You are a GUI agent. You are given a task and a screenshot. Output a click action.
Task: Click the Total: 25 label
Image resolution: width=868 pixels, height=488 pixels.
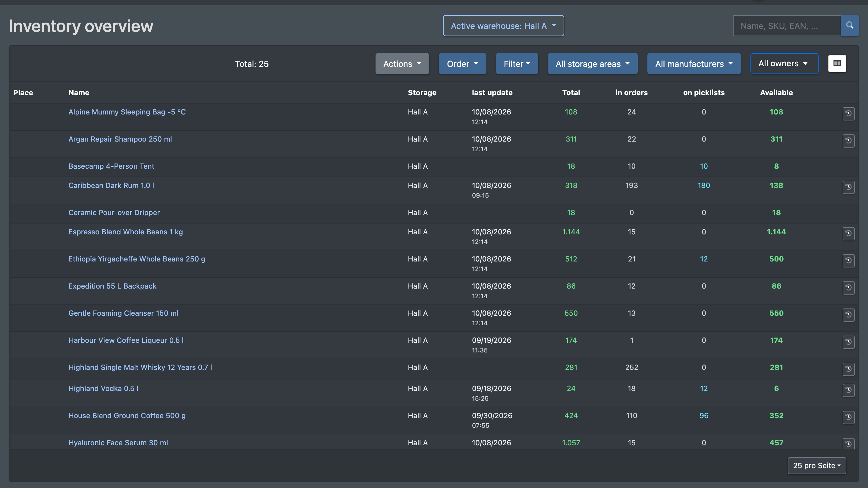point(252,64)
